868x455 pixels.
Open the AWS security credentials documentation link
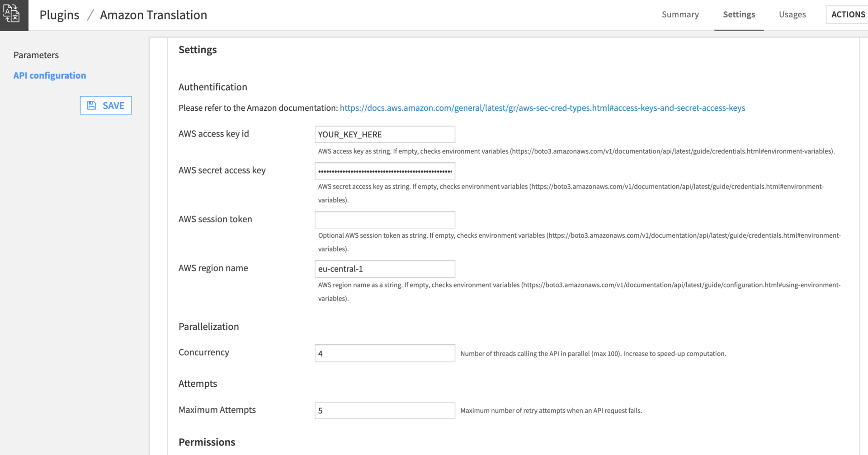pyautogui.click(x=542, y=108)
